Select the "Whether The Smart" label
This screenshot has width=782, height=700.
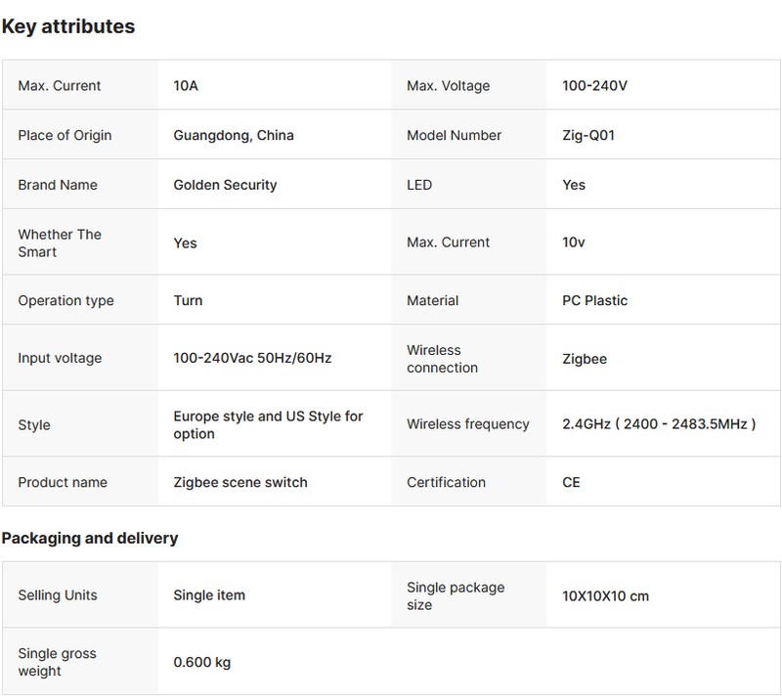click(60, 242)
